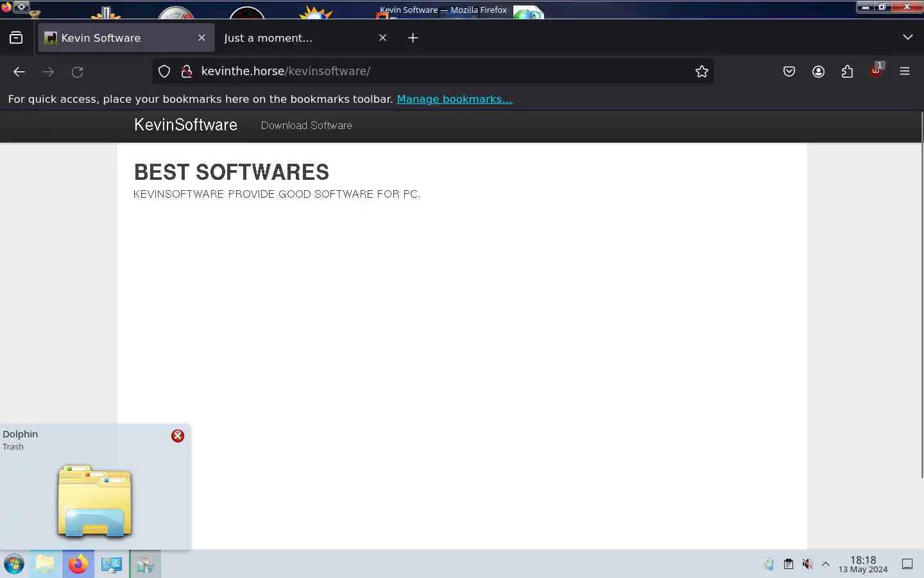The image size is (924, 578).
Task: Click the KEVINSOFTWARE PROVIDE GOOD SOFTWARE text
Action: 277,194
